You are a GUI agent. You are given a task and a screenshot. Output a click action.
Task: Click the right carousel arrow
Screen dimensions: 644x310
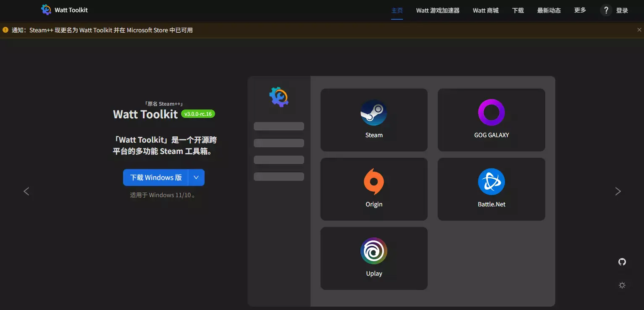tap(618, 191)
